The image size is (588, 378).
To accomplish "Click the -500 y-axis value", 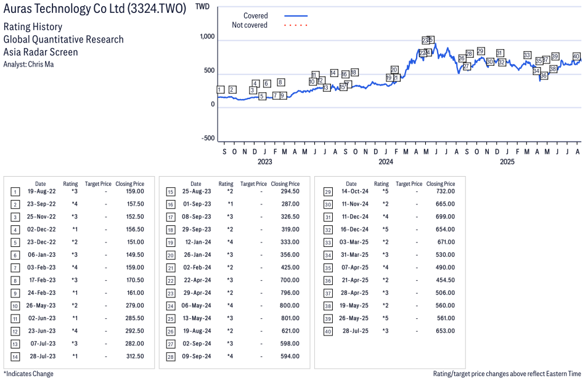I will click(x=208, y=138).
